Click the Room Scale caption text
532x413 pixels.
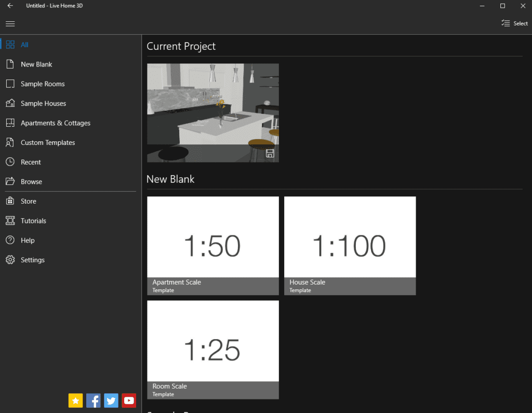[x=169, y=386]
